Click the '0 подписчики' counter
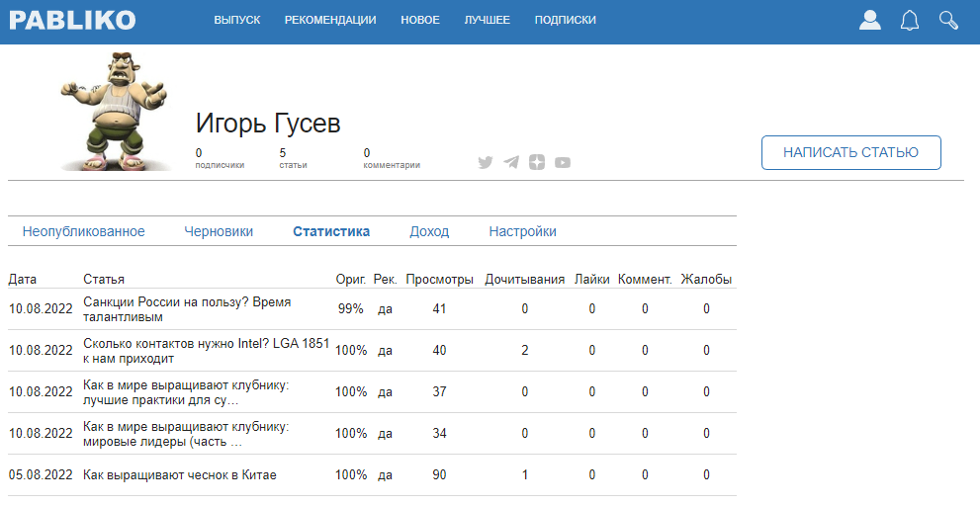This screenshot has width=980, height=507. (220, 158)
